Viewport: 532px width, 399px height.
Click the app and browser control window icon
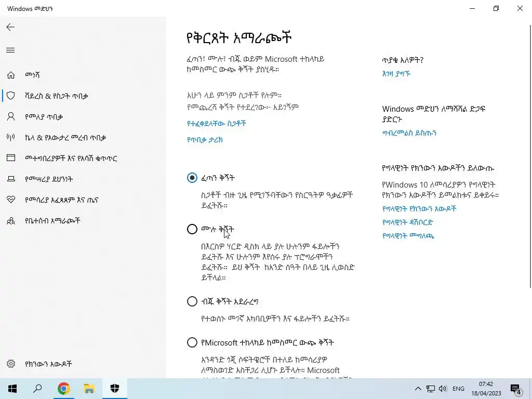[11, 158]
